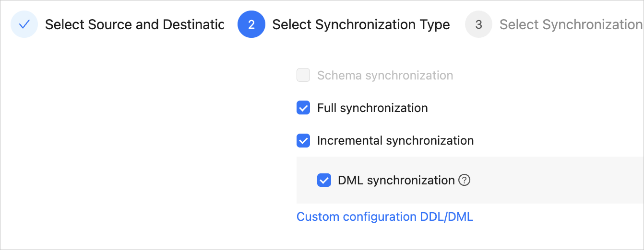Click the gray step 3 number circle
Screen dimensions: 644x250
tap(478, 24)
